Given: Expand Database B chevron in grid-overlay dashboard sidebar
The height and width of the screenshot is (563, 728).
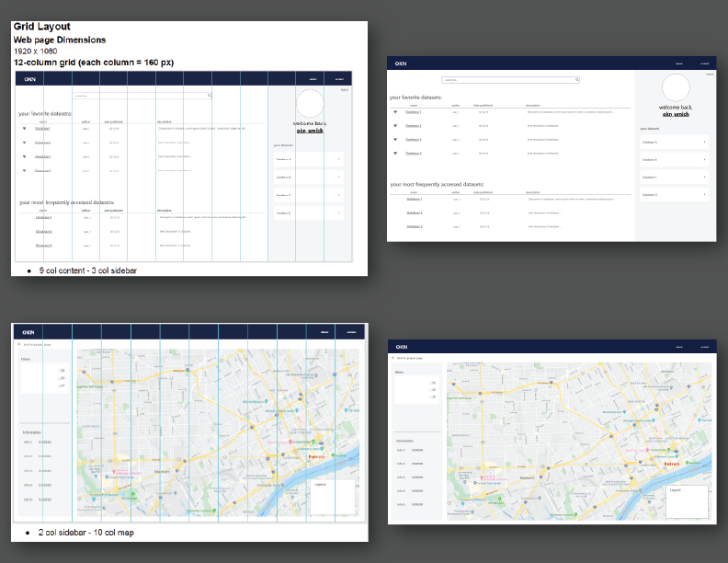Looking at the screenshot, I should (x=338, y=177).
